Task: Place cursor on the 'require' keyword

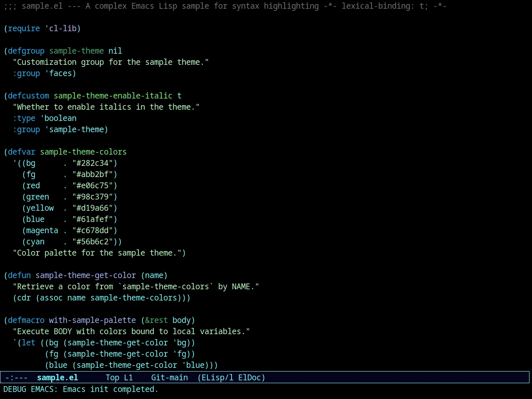Action: coord(24,28)
